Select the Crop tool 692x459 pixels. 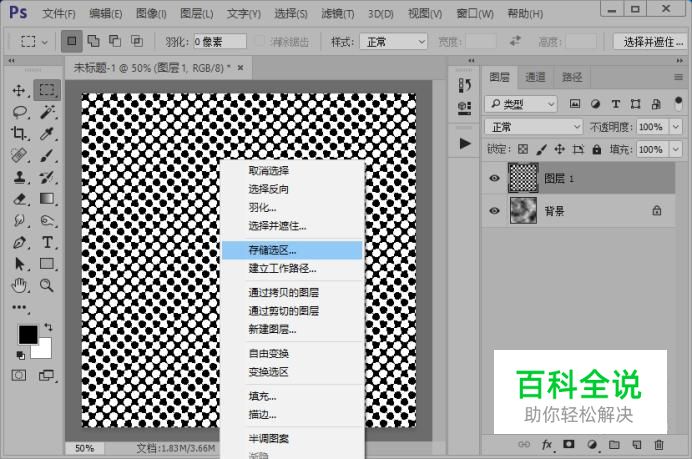tap(19, 133)
